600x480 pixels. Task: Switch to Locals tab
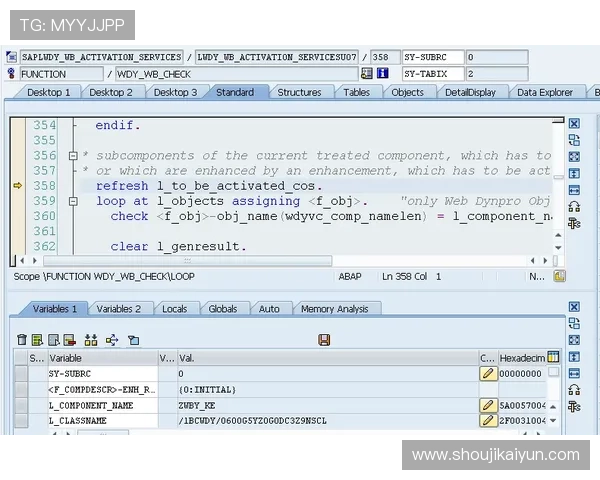174,309
